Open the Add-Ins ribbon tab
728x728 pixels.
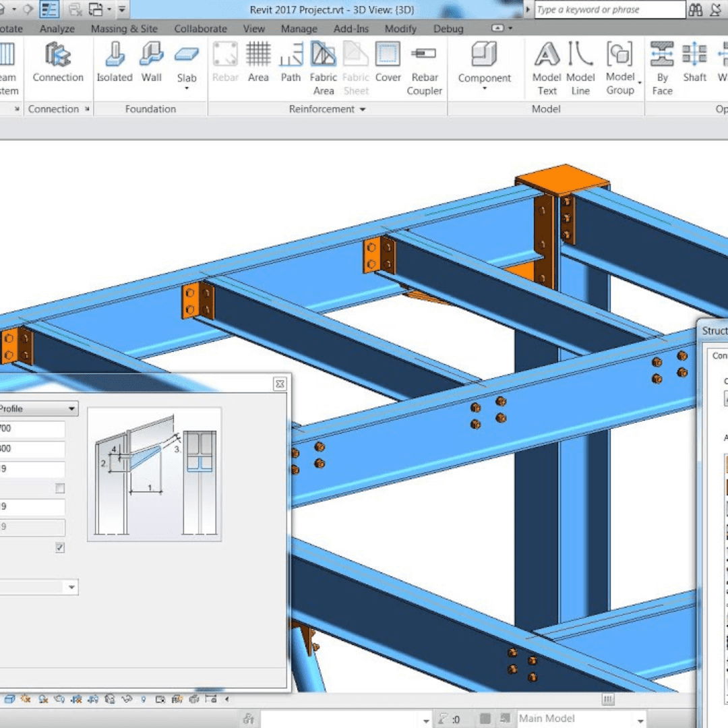pyautogui.click(x=351, y=29)
